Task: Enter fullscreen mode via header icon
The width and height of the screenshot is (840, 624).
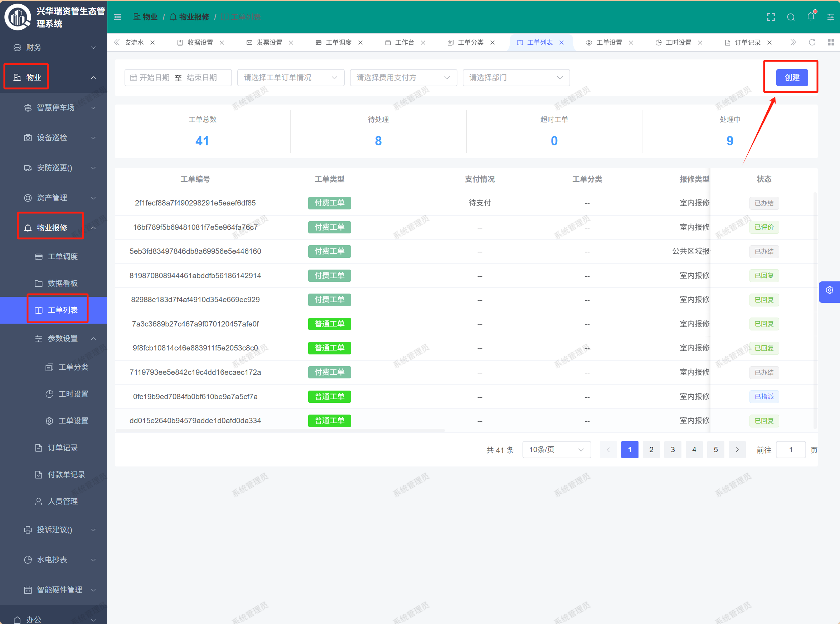Action: [771, 17]
